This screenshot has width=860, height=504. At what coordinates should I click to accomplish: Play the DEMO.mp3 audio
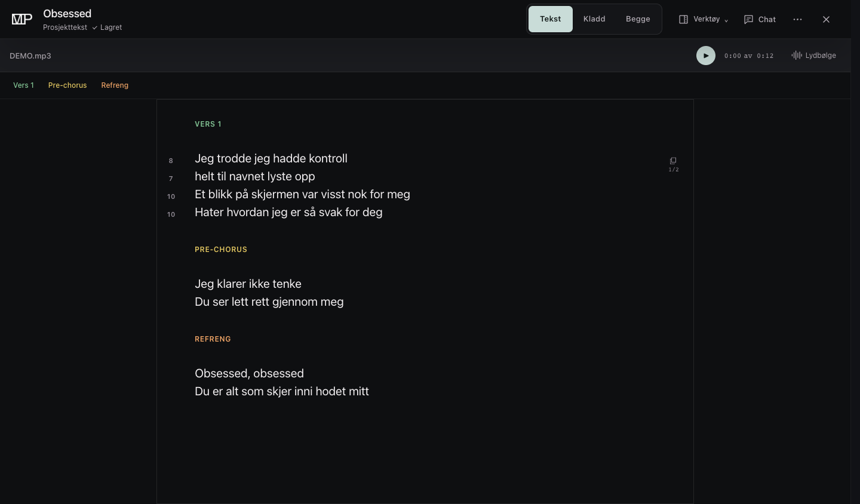tap(705, 56)
